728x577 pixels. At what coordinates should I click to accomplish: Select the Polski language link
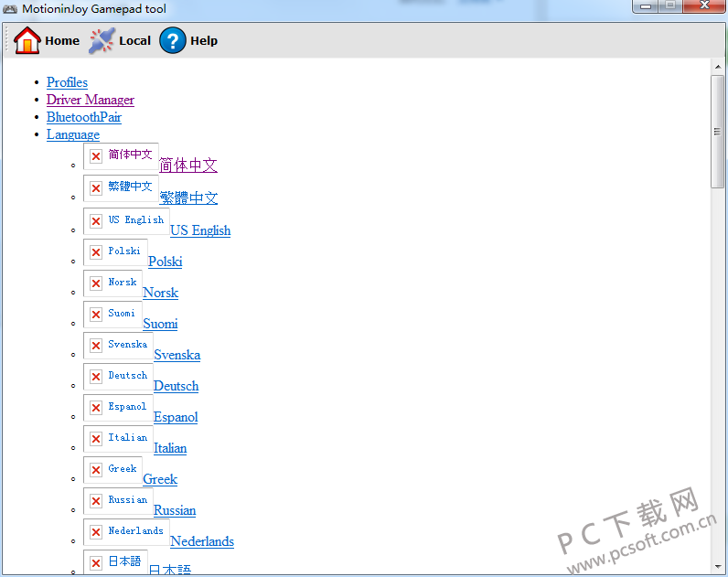(166, 262)
